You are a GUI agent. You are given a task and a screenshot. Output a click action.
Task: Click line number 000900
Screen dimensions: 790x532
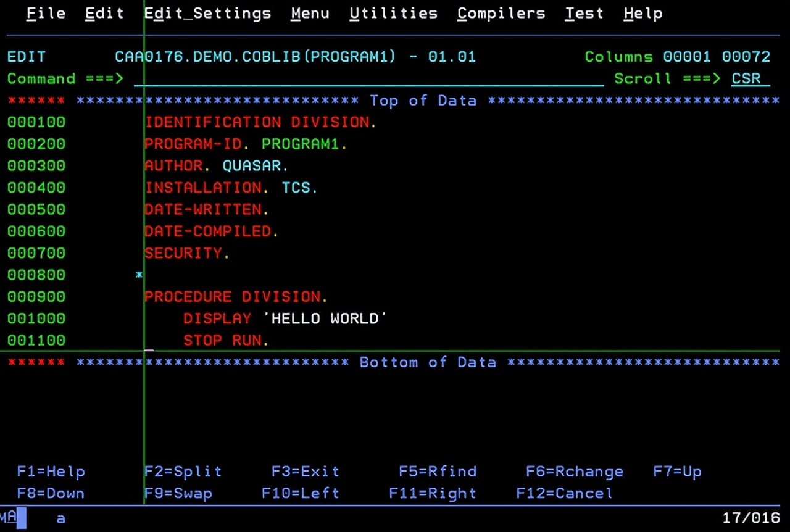36,296
